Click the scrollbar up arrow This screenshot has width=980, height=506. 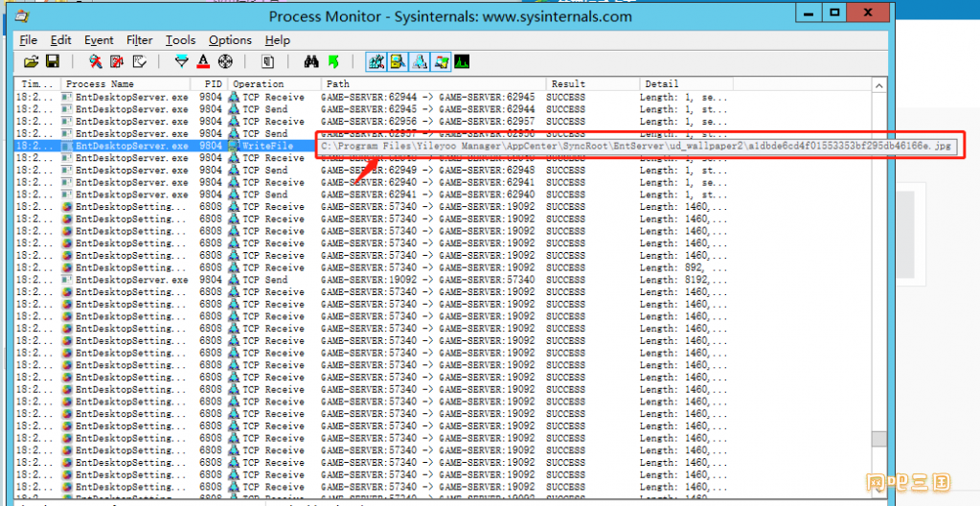point(878,85)
